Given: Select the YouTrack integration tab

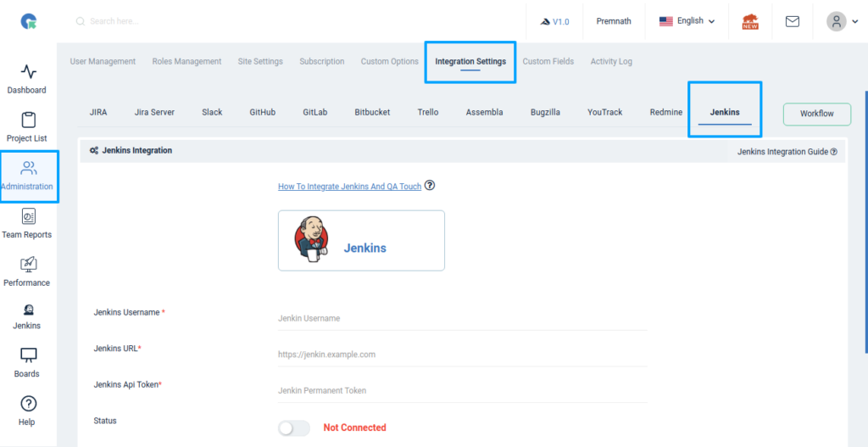Looking at the screenshot, I should pos(605,112).
